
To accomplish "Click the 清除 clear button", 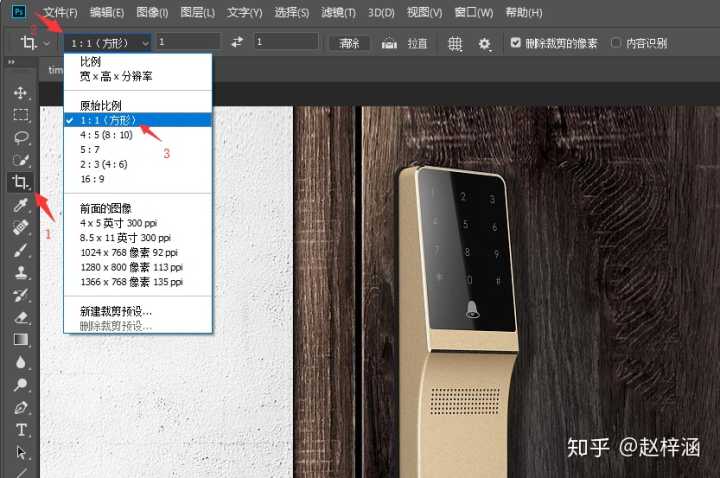I will (x=349, y=44).
